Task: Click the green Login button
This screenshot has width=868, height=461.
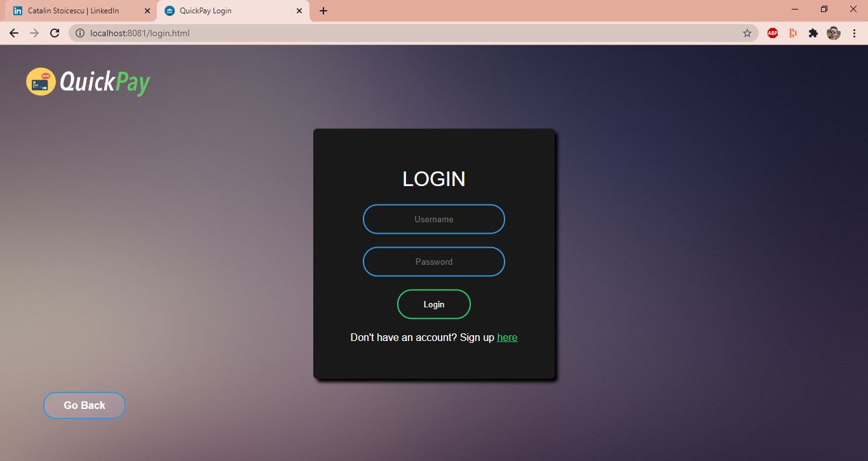Action: 434,304
